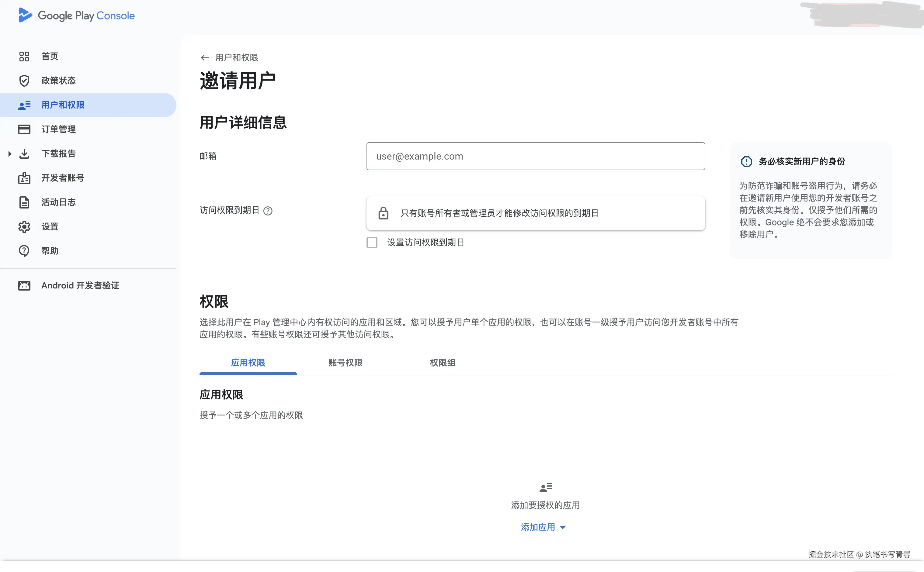Open 设置 with the gear icon

coord(24,226)
